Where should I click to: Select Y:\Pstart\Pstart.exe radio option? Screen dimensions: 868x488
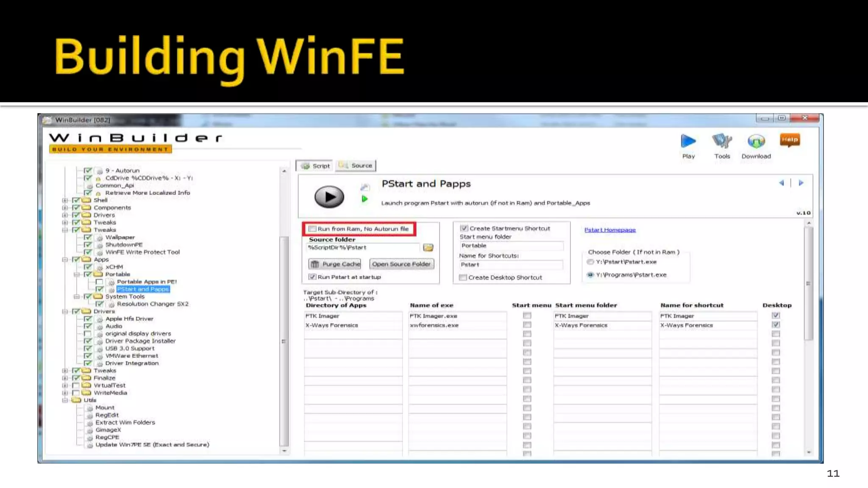pyautogui.click(x=590, y=262)
